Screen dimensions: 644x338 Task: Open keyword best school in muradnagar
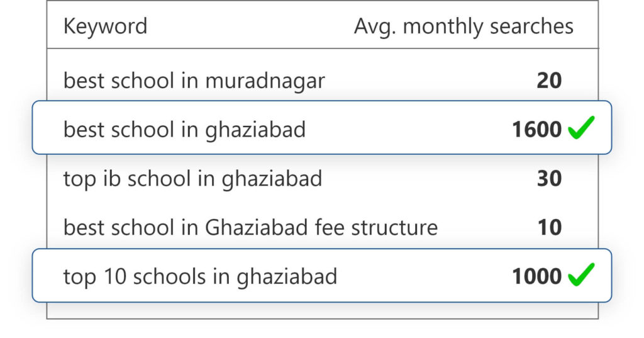pyautogui.click(x=194, y=81)
